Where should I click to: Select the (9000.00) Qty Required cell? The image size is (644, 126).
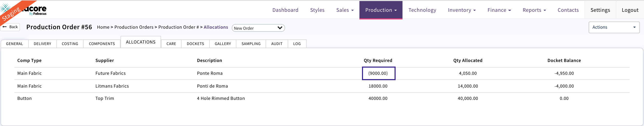(378, 73)
